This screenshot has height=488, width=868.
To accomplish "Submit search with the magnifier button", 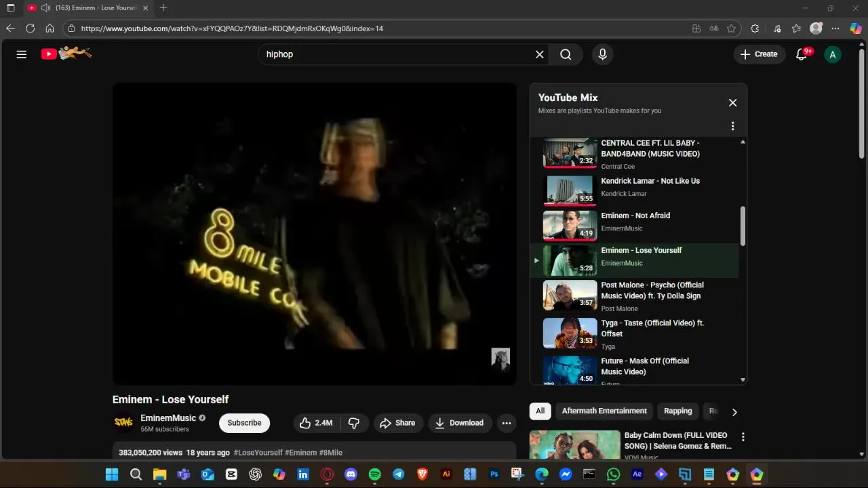I will click(566, 54).
